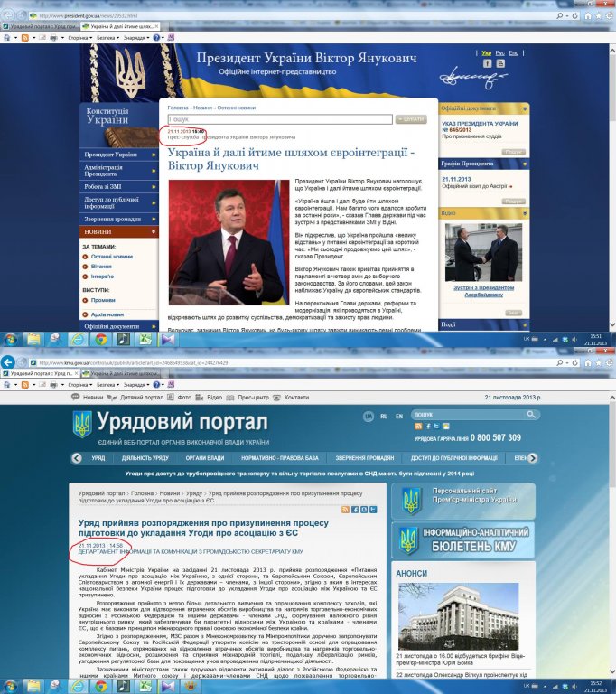
Task: Open the YouTube icon on the president site header
Action: tap(500, 63)
